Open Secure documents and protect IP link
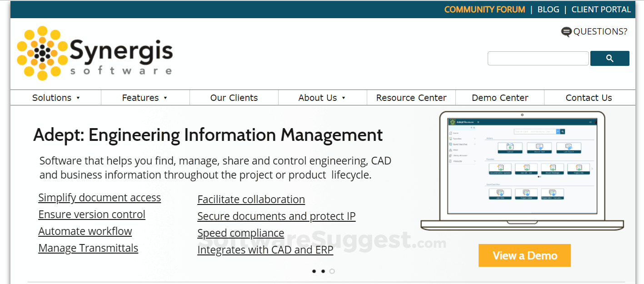644x284 pixels. 276,216
